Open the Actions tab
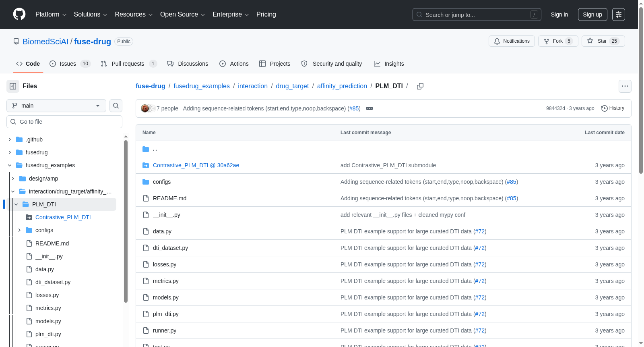 [234, 64]
